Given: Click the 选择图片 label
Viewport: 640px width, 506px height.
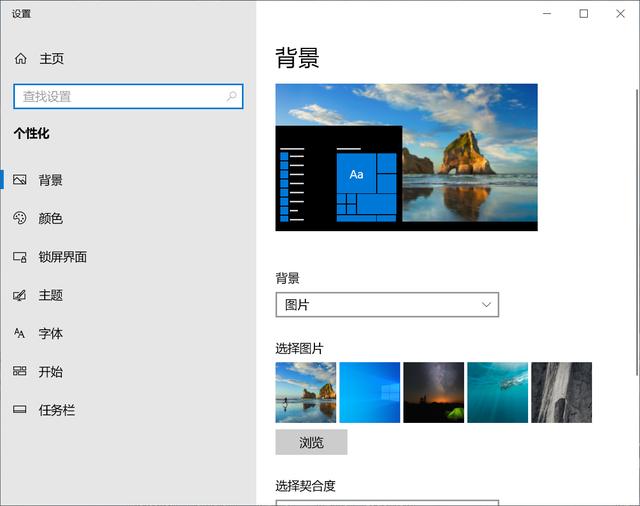Looking at the screenshot, I should pos(299,348).
